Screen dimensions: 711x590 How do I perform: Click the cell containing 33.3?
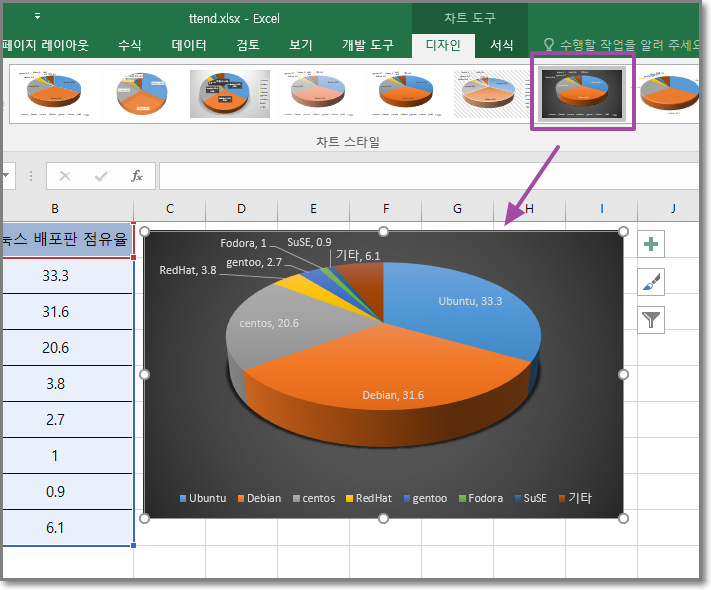tap(67, 276)
